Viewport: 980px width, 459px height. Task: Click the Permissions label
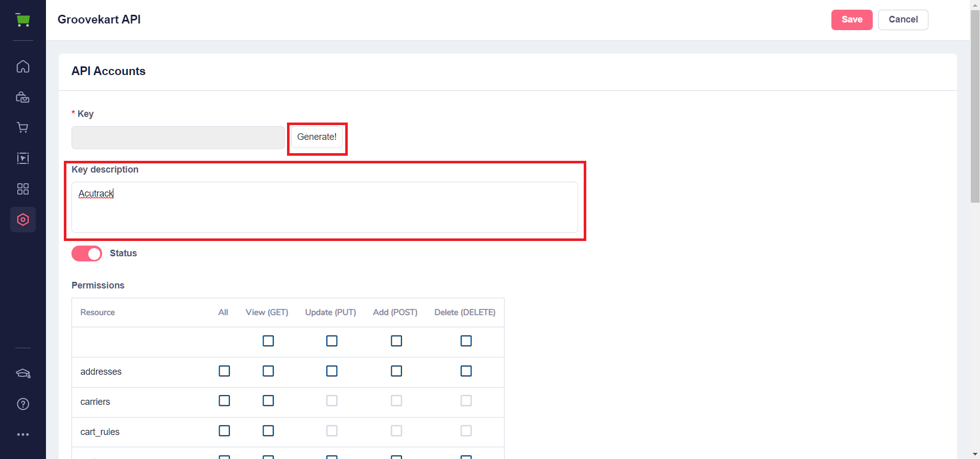pyautogui.click(x=98, y=285)
